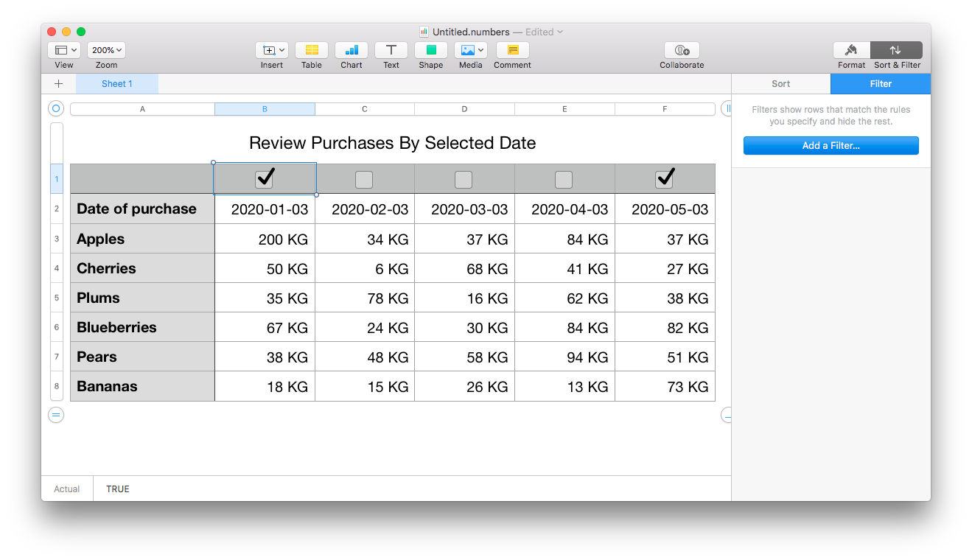The image size is (972, 560).
Task: Select the 'Date of purchase' cell
Action: click(x=143, y=209)
